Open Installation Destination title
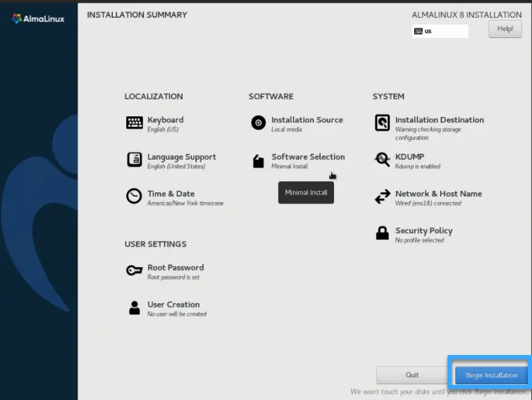Image resolution: width=532 pixels, height=400 pixels. tap(439, 120)
